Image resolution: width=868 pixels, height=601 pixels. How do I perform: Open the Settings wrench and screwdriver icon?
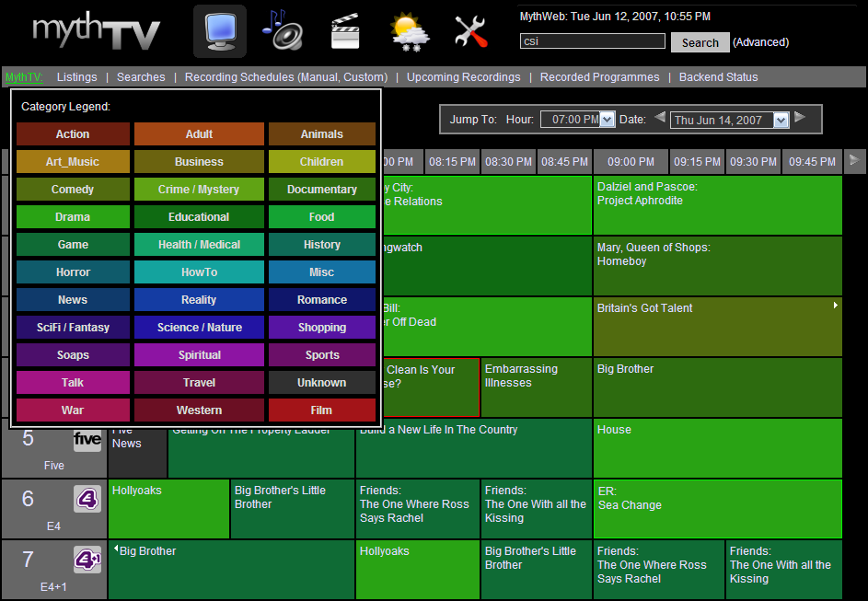click(x=471, y=31)
